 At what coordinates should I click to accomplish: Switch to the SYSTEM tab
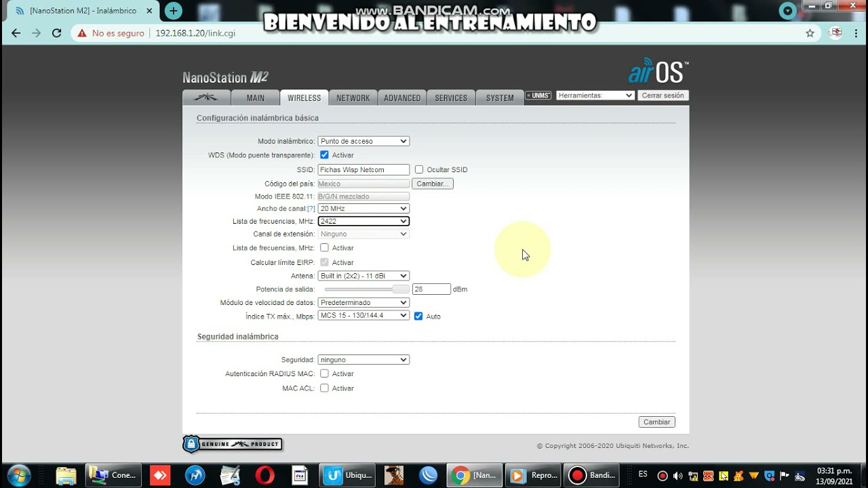(500, 98)
